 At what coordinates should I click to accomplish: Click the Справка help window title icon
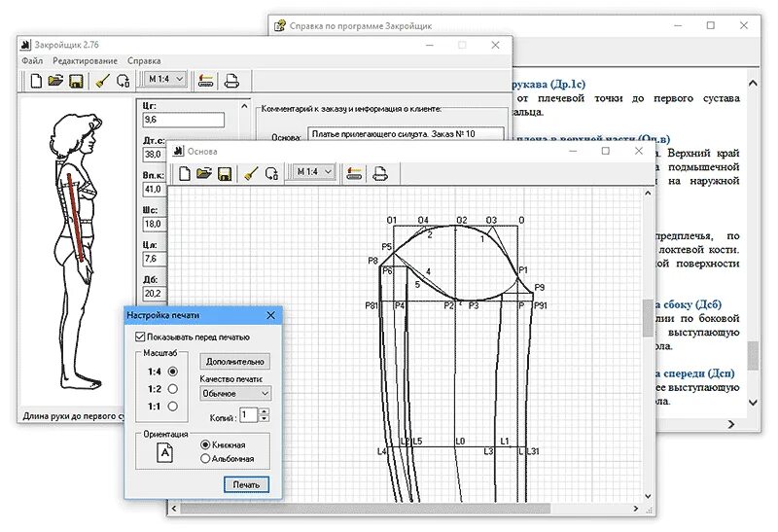[x=280, y=25]
